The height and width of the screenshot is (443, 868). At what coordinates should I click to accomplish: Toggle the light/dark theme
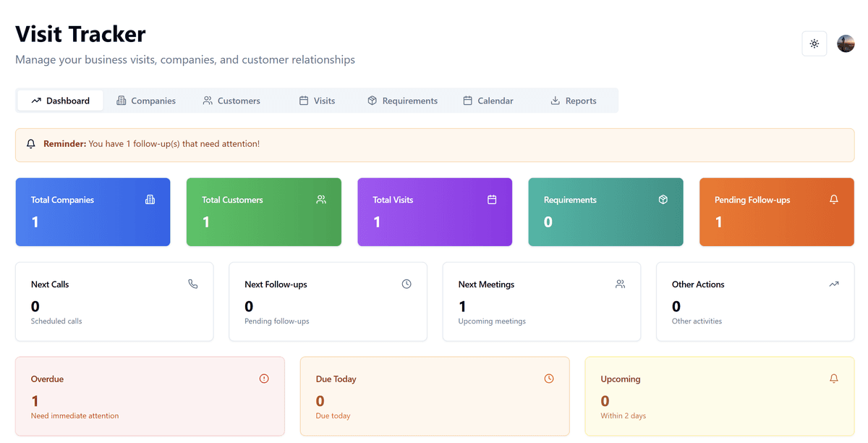click(x=814, y=43)
